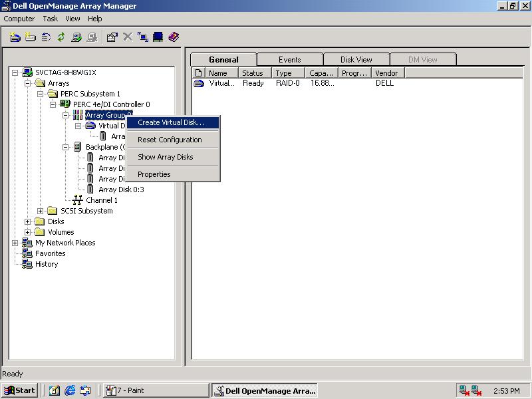Click the Connect to Computer toolbar icon

click(76, 37)
